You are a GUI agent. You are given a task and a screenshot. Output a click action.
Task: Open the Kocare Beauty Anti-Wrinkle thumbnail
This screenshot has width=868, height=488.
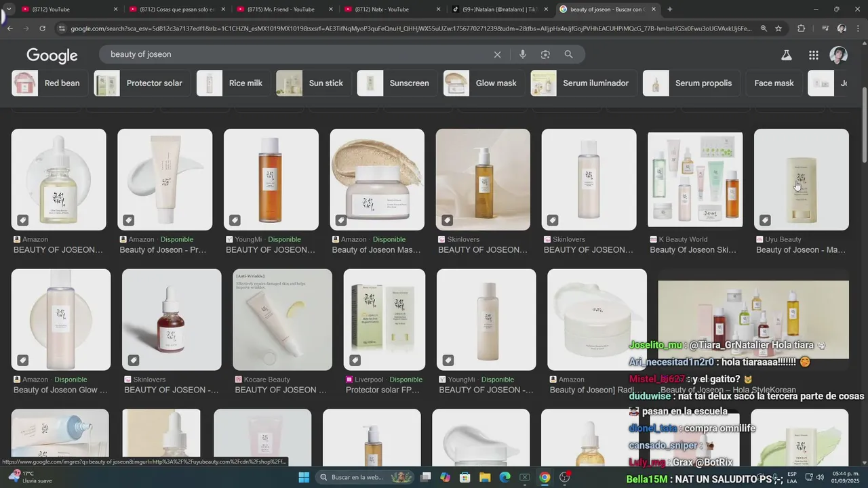coord(283,320)
